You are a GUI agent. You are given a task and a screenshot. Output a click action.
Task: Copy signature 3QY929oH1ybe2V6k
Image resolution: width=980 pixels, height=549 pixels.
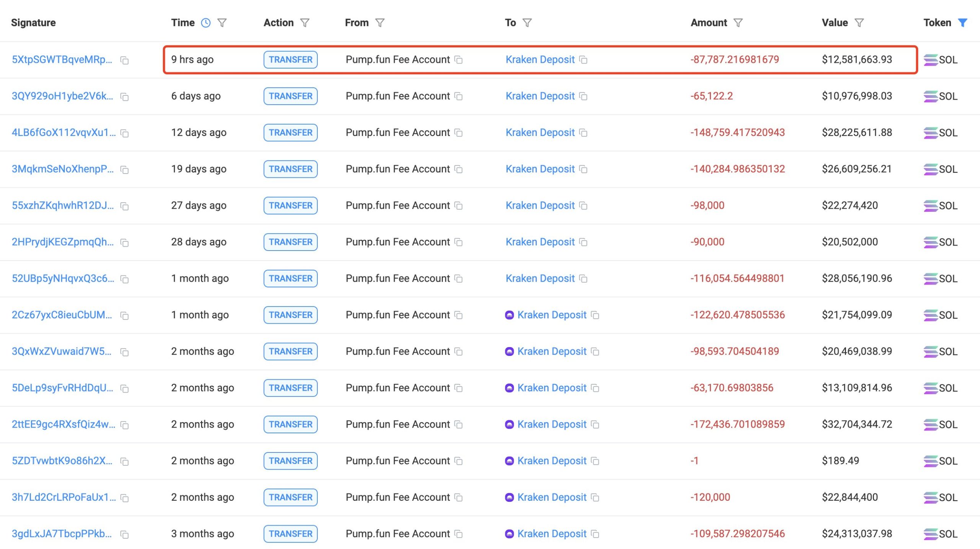click(x=124, y=97)
